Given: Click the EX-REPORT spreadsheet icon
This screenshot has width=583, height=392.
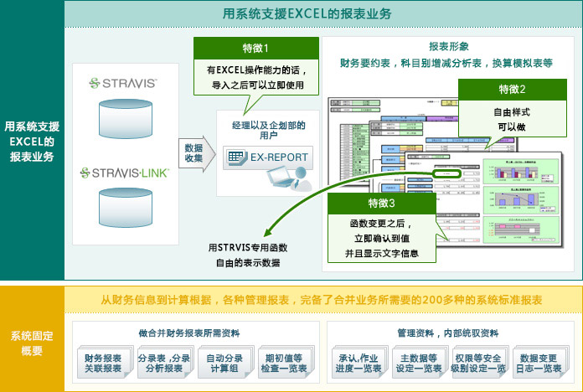Looking at the screenshot, I should click(237, 157).
